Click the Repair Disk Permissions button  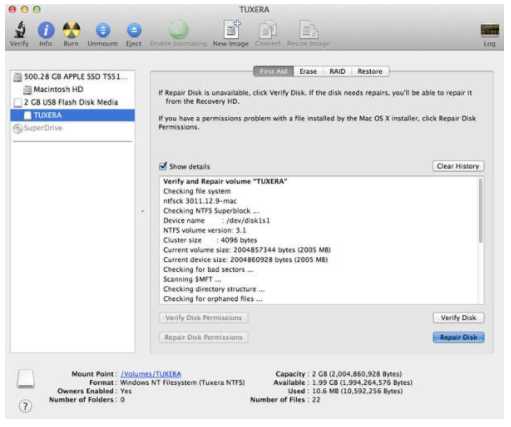pos(203,337)
